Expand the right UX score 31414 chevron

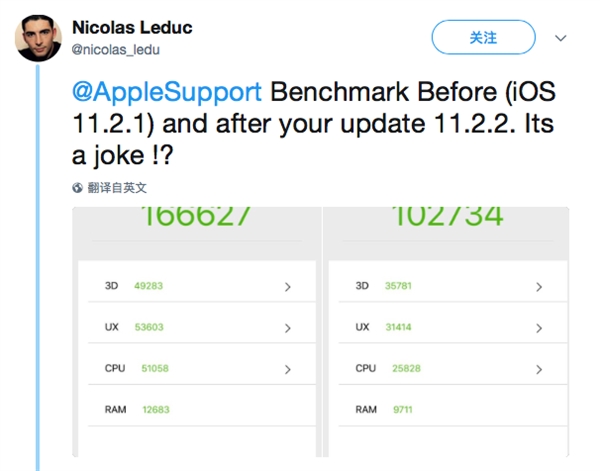(539, 328)
